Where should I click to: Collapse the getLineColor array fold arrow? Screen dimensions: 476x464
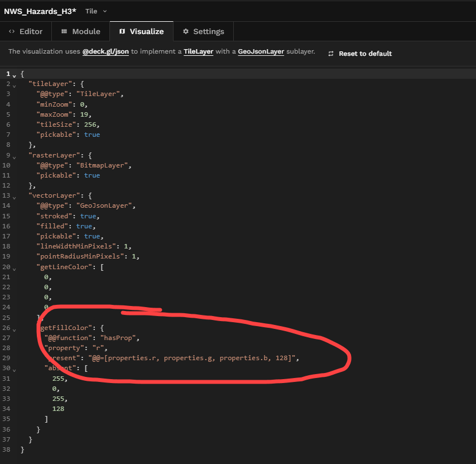[15, 269]
